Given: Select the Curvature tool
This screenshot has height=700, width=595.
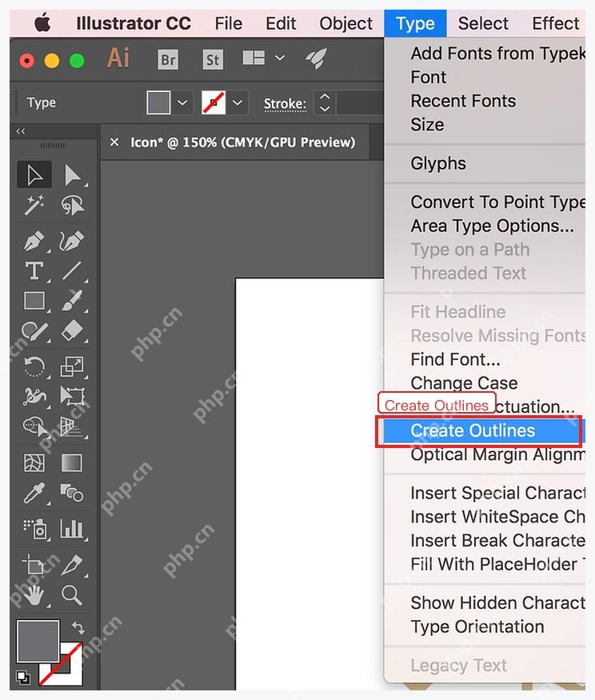Looking at the screenshot, I should [x=72, y=241].
